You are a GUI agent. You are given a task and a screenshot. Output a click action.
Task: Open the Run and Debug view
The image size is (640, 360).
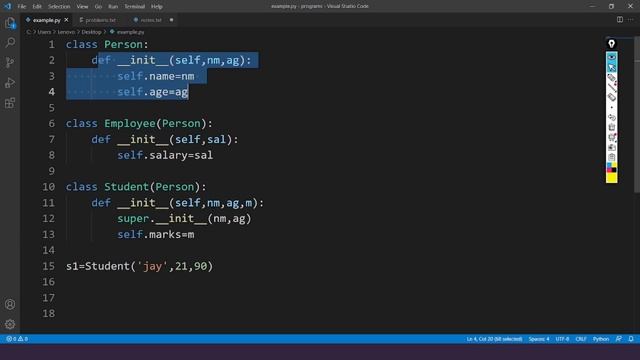coord(10,83)
